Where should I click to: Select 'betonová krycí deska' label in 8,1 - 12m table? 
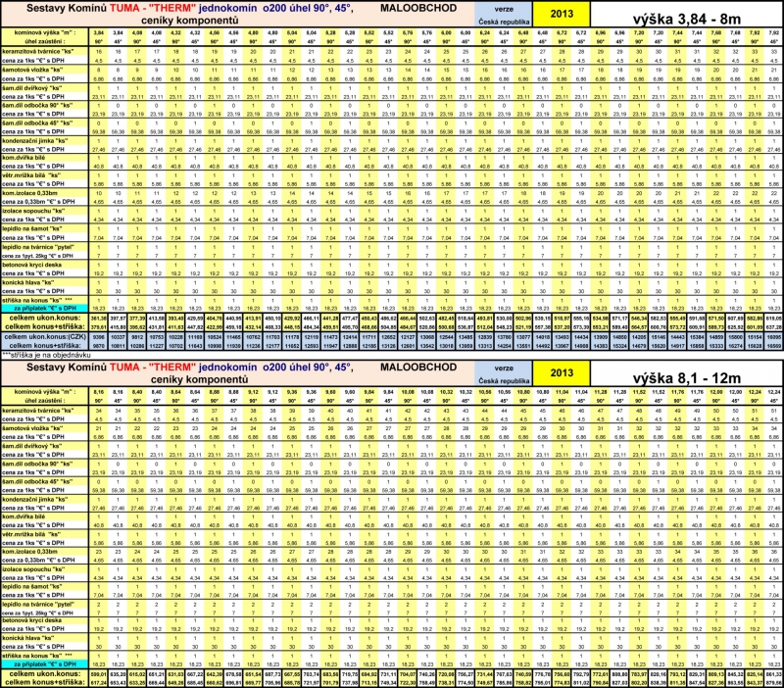tap(32, 620)
